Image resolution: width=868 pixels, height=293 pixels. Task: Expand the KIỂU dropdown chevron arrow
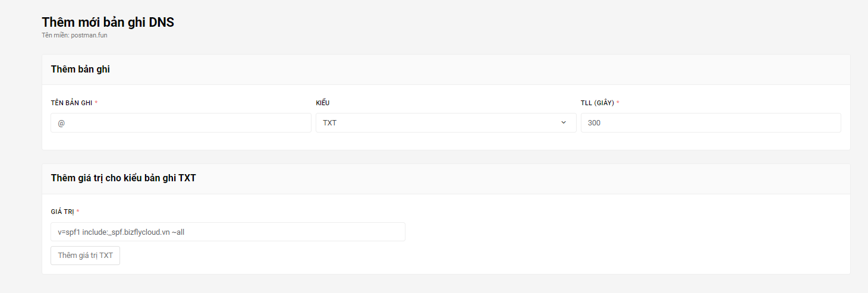tap(564, 122)
